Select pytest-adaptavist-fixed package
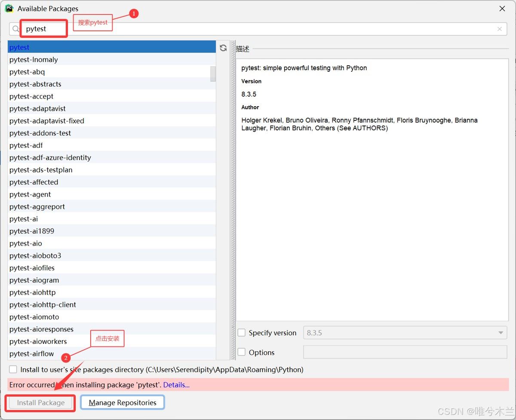Viewport: 516px width, 420px height. 112,121
